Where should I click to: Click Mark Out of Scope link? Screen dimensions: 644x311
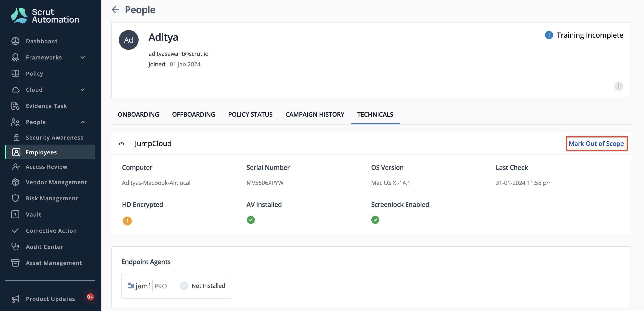(x=596, y=144)
